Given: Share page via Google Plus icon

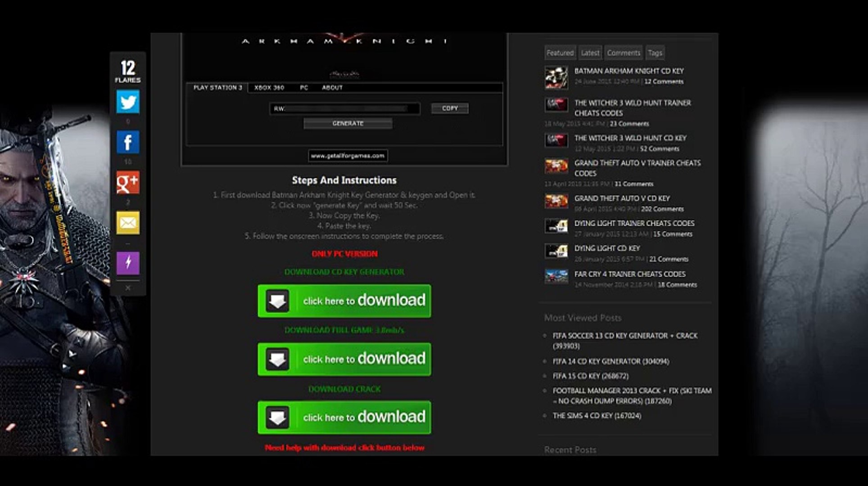Looking at the screenshot, I should 128,182.
